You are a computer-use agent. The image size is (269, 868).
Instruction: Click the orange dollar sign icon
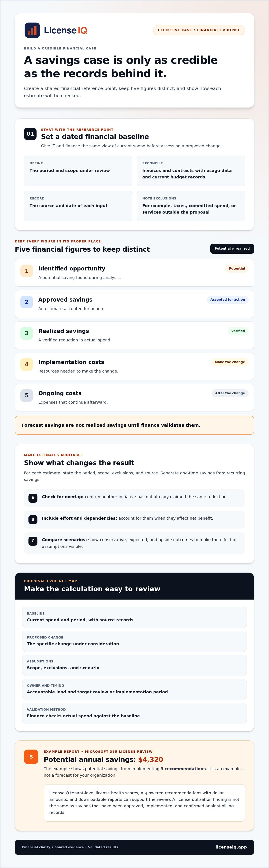coord(31,757)
